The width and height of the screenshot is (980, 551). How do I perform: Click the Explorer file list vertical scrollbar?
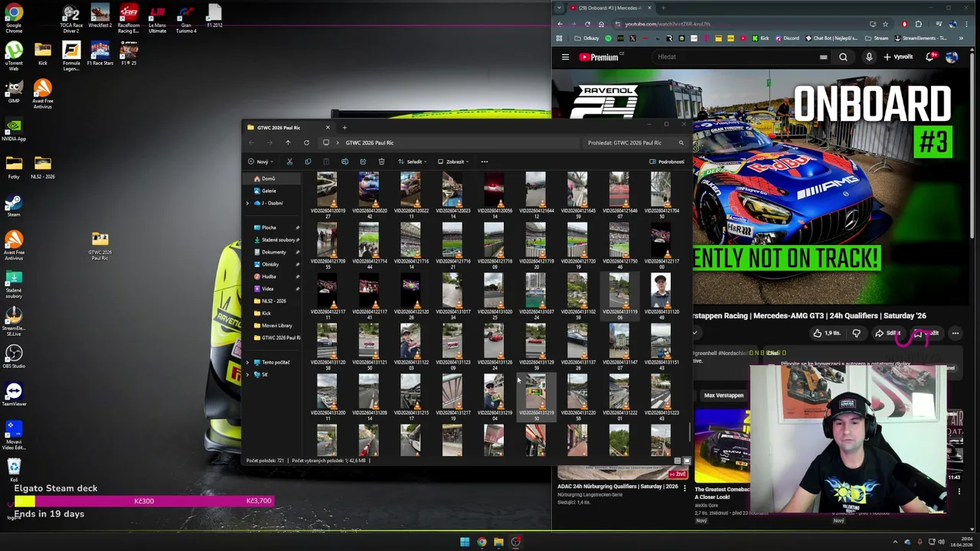691,432
